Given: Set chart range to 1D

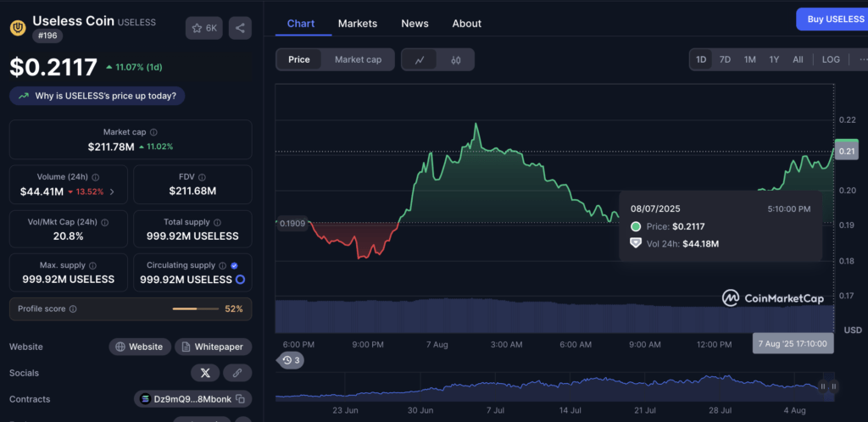Looking at the screenshot, I should pos(701,59).
